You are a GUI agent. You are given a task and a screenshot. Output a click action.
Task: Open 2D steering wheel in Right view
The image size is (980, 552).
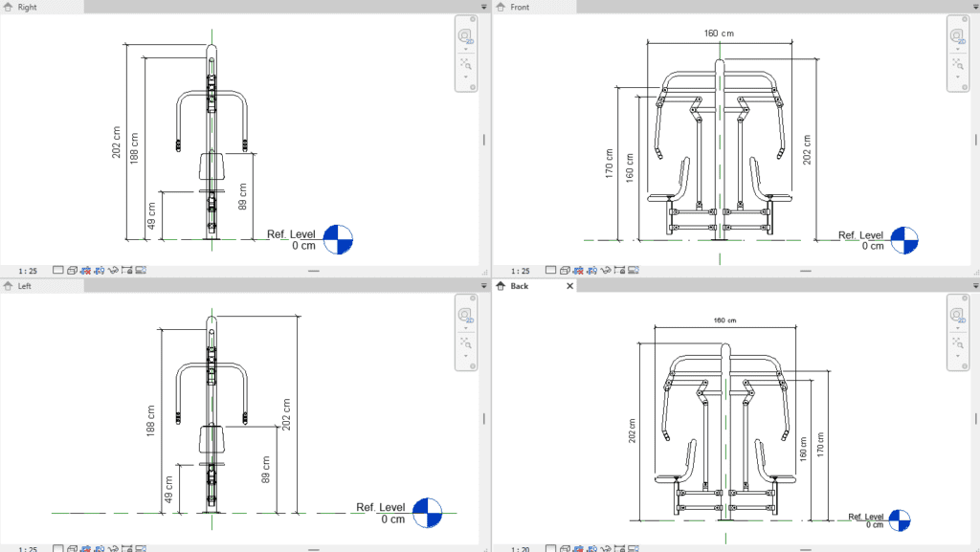(x=466, y=35)
